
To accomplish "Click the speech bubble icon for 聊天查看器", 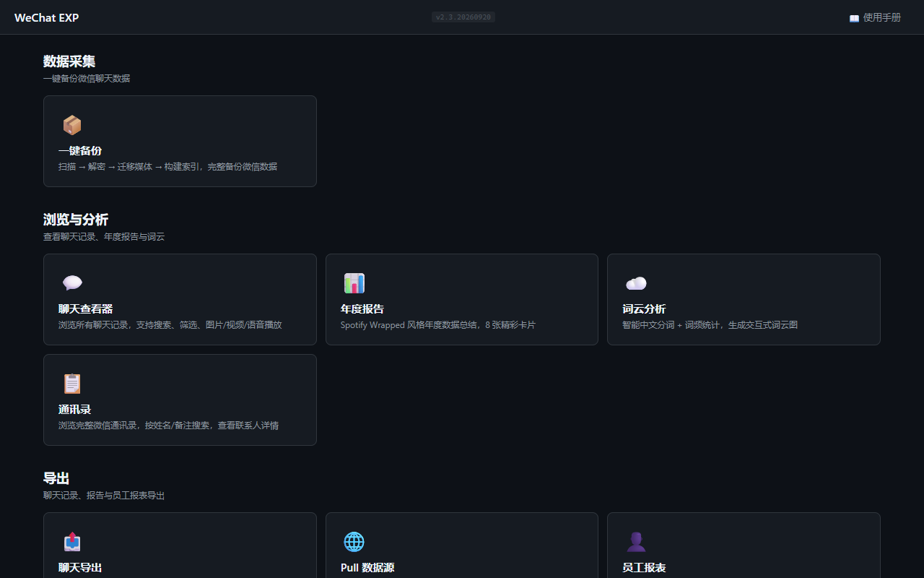I will click(72, 283).
